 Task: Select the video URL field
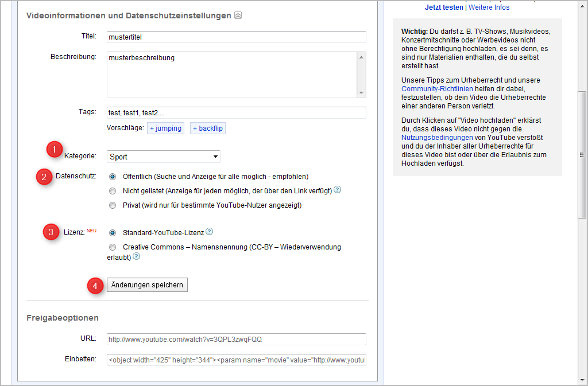[x=236, y=339]
